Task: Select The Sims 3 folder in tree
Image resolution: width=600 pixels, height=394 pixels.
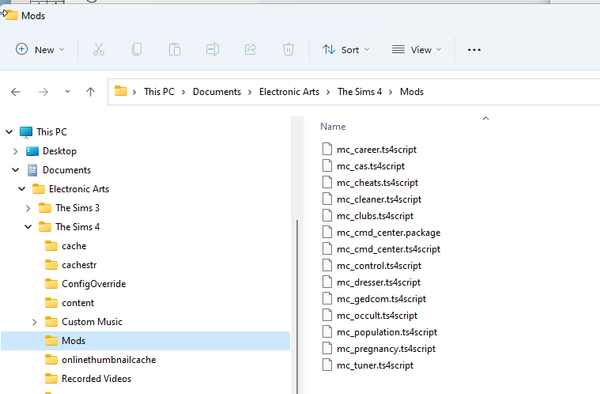Action: coord(77,208)
